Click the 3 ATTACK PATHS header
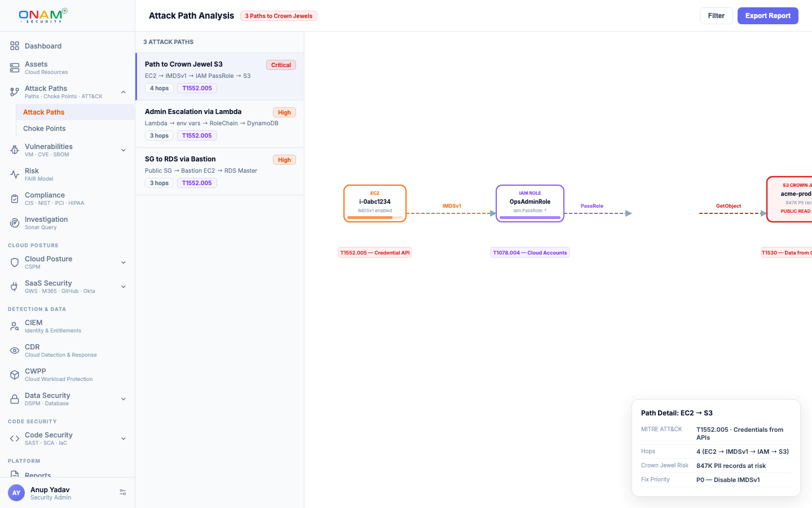812x508 pixels. tap(168, 42)
